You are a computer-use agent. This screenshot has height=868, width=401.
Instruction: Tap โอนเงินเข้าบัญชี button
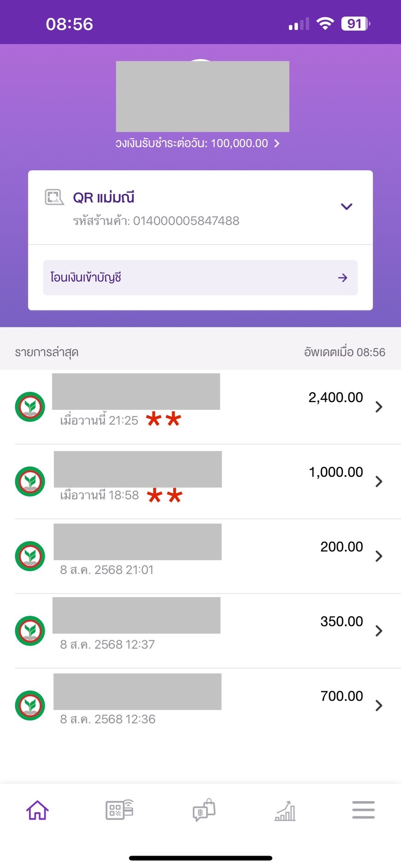[x=200, y=278]
